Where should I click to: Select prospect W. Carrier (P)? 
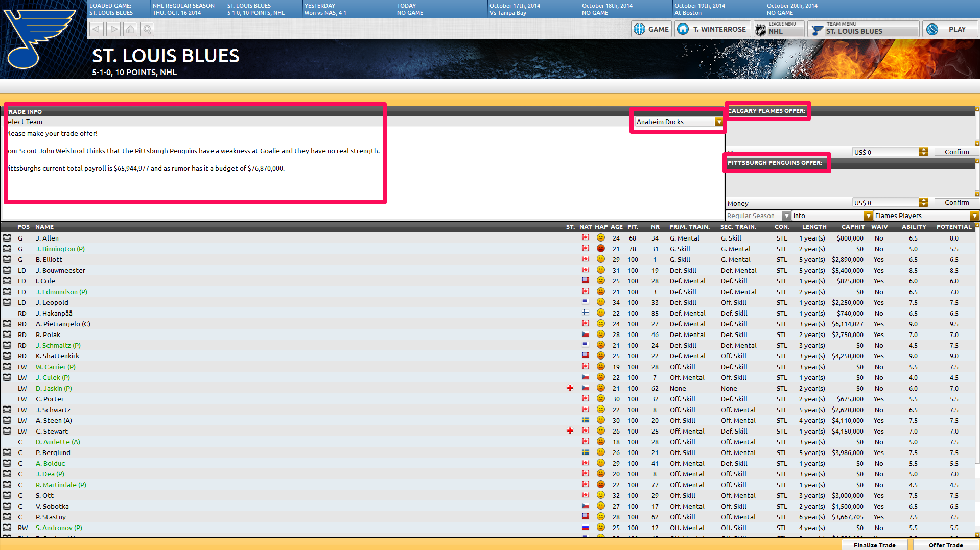[x=55, y=367]
